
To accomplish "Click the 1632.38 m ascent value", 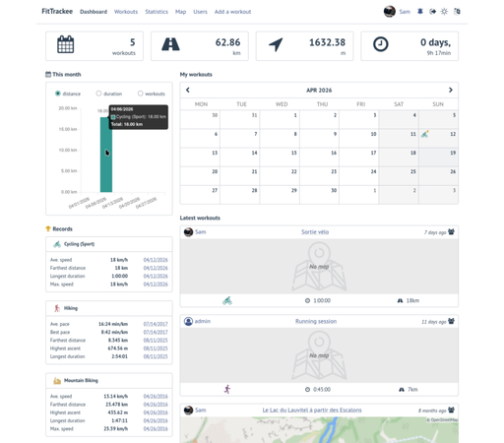I will 328,42.
